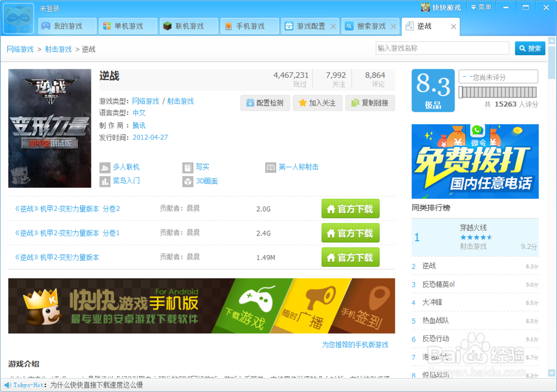Screen dimensions: 557x392
Task: Click 官方下载 for 分卷2 download
Action: point(350,210)
